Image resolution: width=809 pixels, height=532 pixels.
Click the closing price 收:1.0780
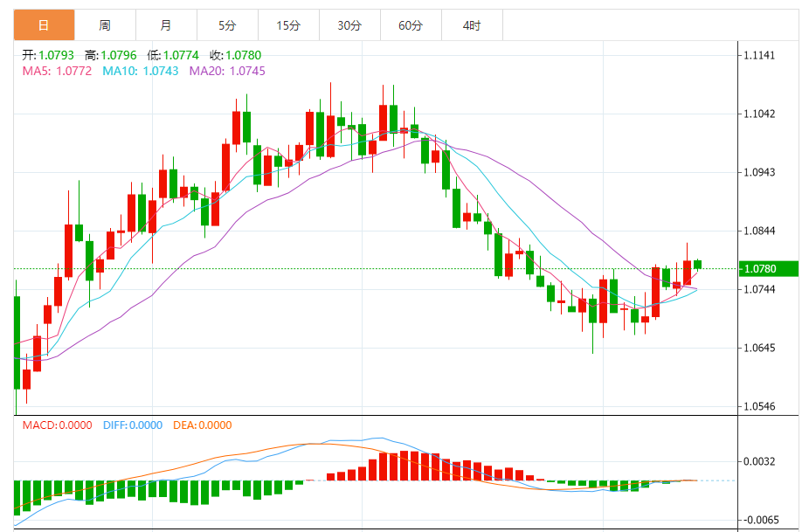tap(236, 55)
